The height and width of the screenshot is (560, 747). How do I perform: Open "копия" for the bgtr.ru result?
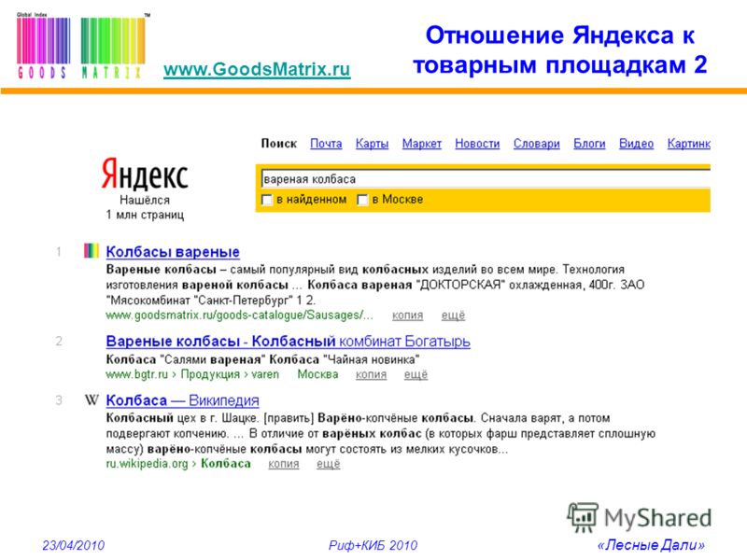(371, 374)
